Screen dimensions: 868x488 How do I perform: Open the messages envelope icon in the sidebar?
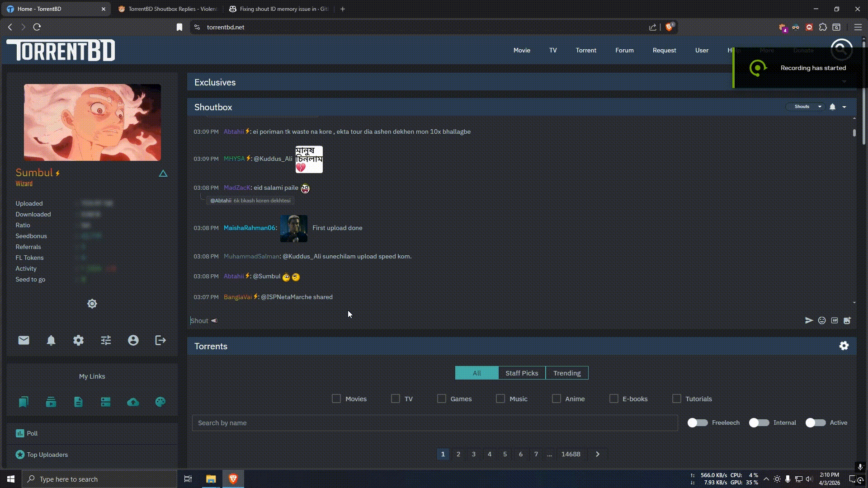24,340
